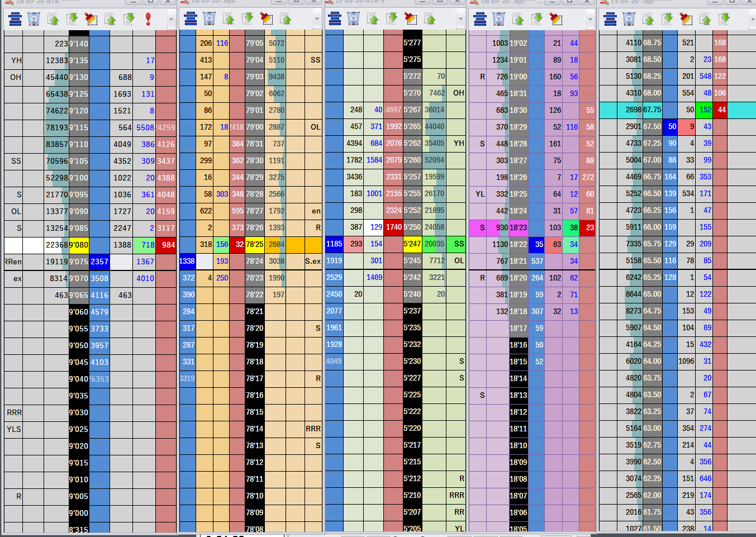This screenshot has width=756, height=537.
Task: Click blue bid cell 1338 in ZB ladder
Action: (187, 261)
